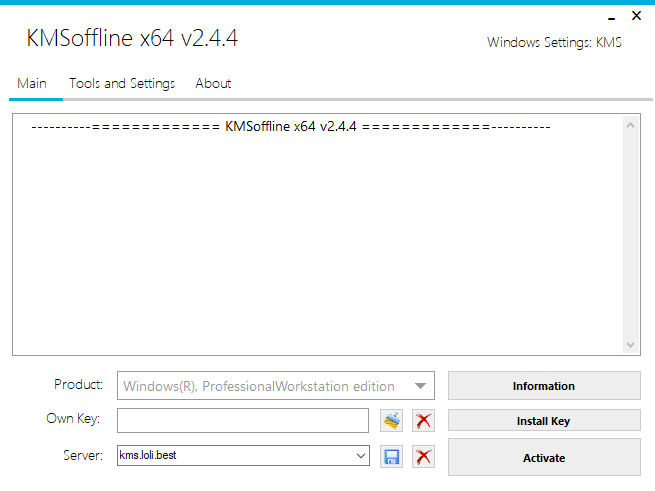Delete the saved server with red X icon
Screen dimensions: 655x491
click(x=423, y=456)
